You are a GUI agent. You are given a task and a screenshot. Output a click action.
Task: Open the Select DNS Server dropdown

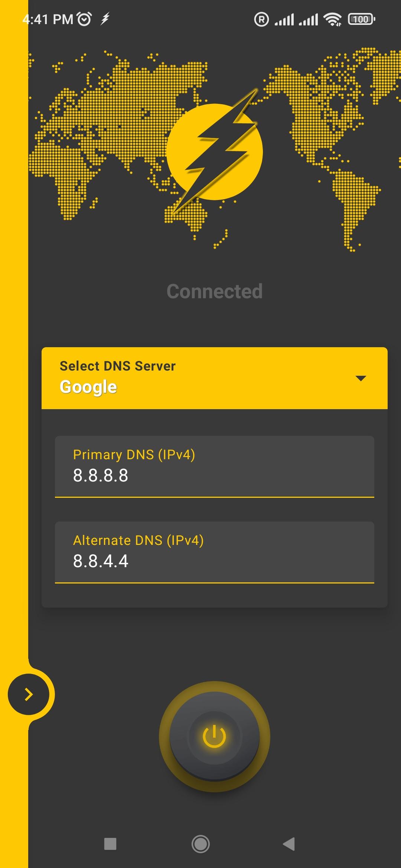pyautogui.click(x=215, y=378)
